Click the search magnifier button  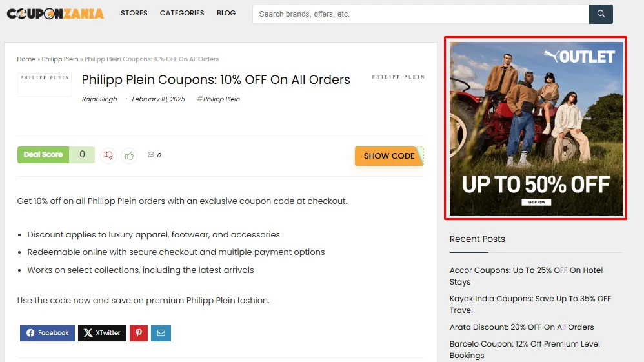pos(601,14)
